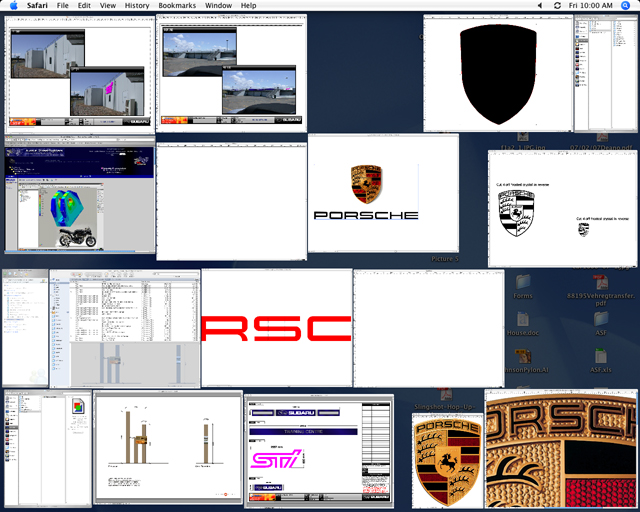Viewport: 640px width, 512px height.
Task: Open the Safari application menu
Action: (x=37, y=5)
